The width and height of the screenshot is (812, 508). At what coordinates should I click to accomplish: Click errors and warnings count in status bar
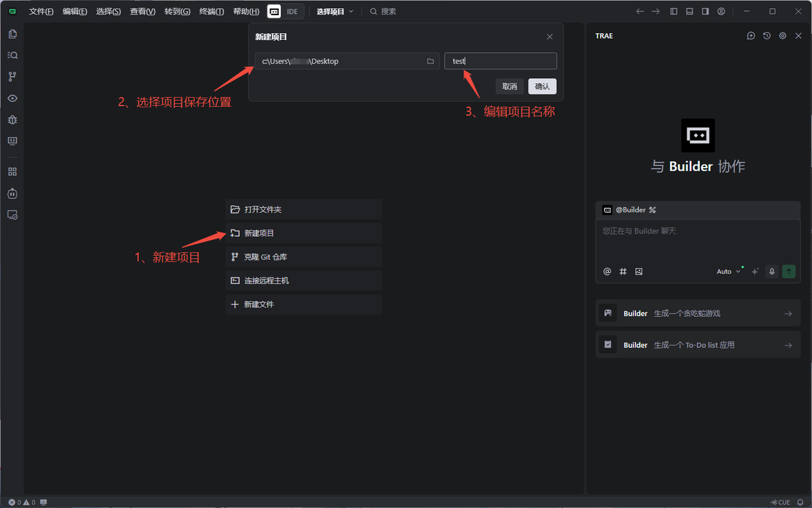coord(22,502)
